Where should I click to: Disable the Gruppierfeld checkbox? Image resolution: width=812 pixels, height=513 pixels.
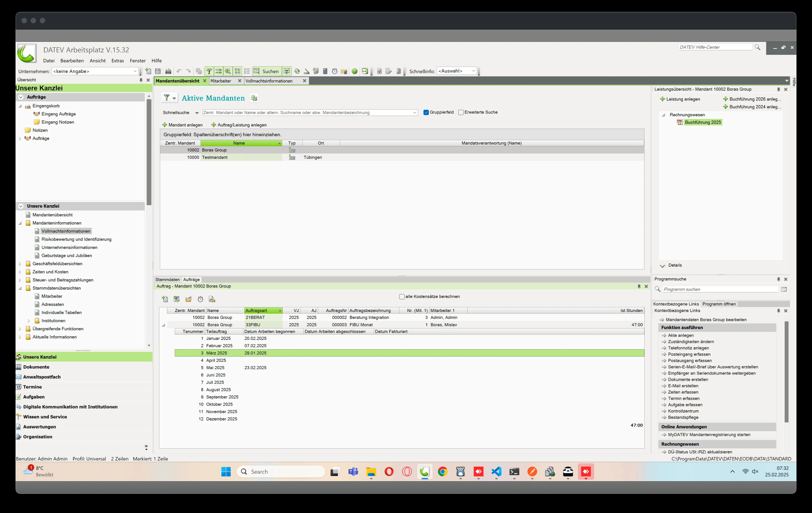(426, 112)
